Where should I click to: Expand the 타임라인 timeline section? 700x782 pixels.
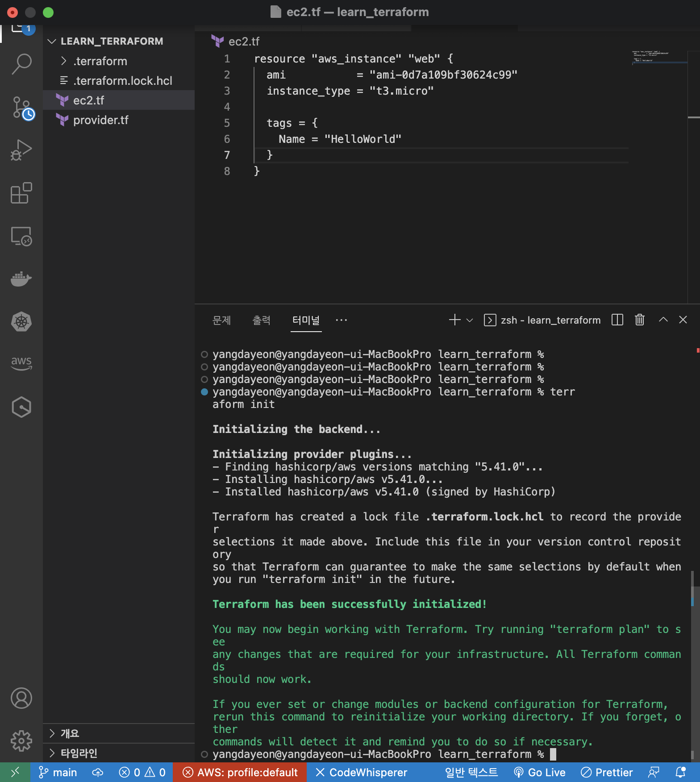coord(119,753)
